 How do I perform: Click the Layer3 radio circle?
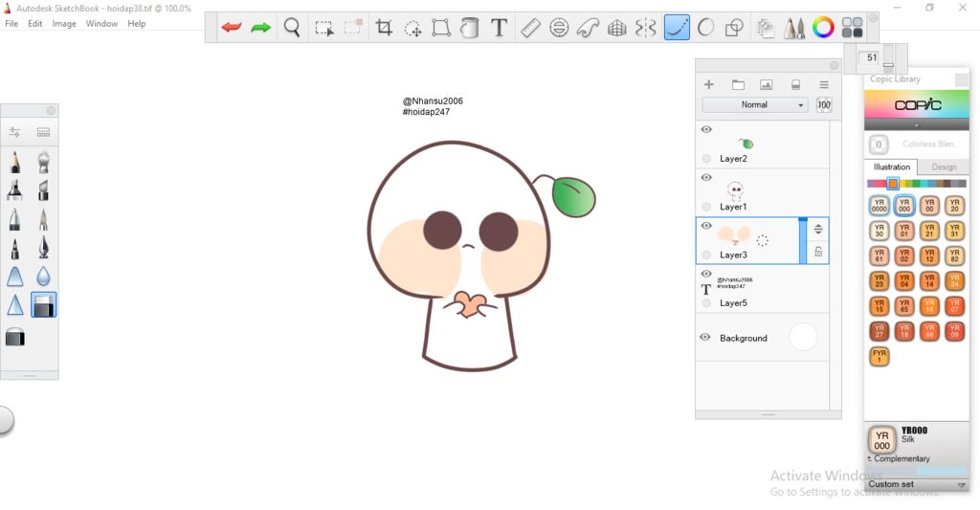coord(706,255)
